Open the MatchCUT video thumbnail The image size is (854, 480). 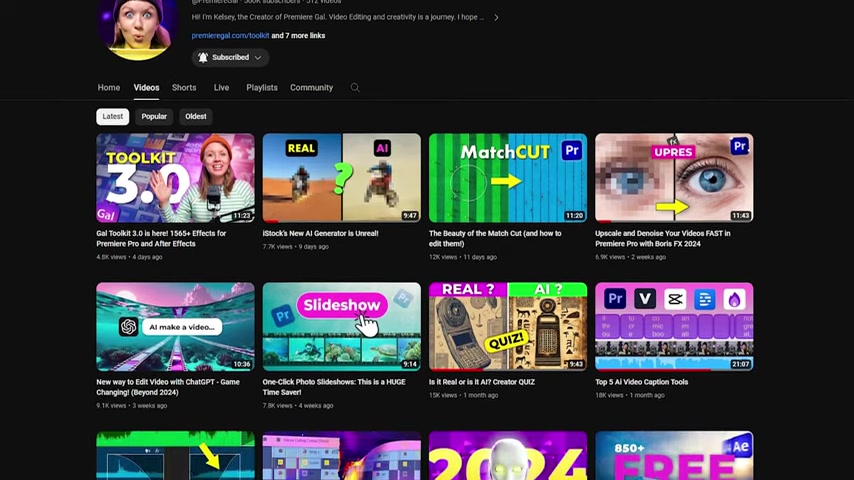point(508,178)
